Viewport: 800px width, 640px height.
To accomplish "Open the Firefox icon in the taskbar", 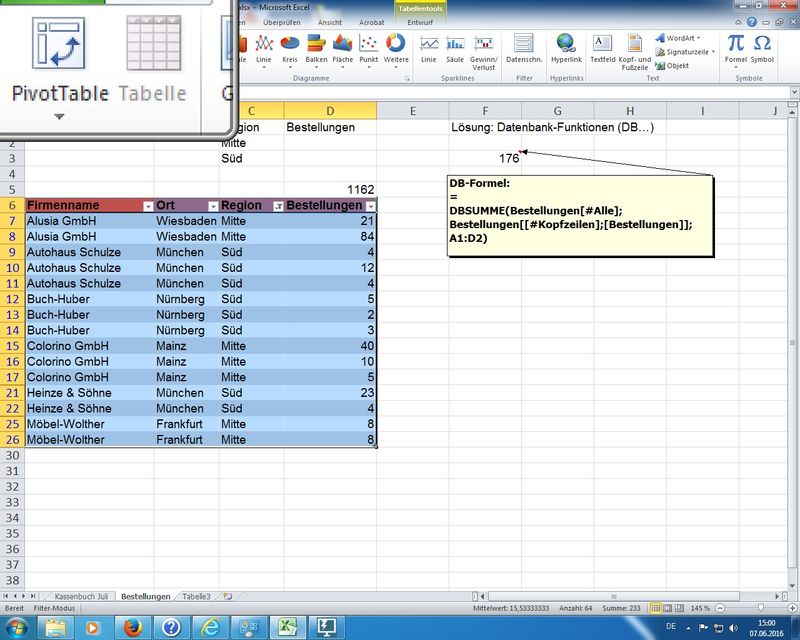I will tap(130, 627).
